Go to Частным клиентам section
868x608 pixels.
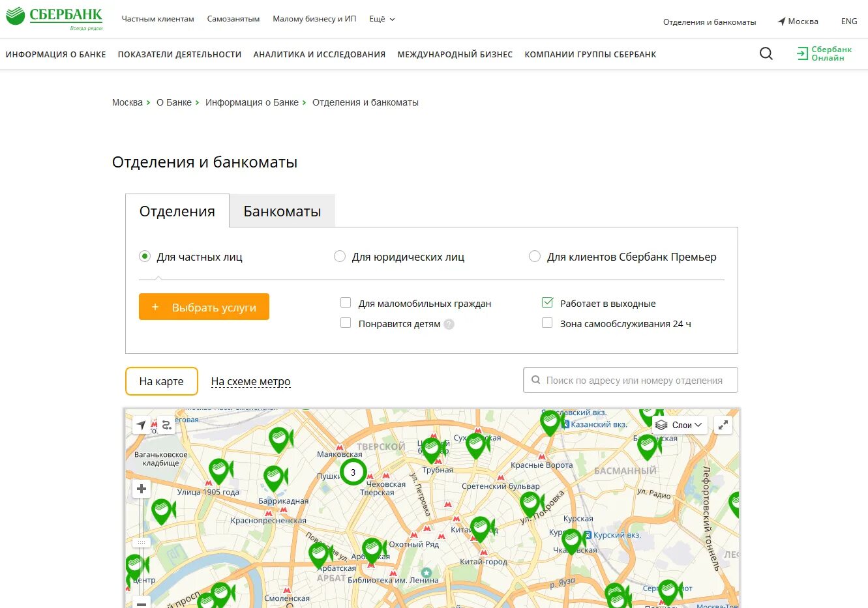pyautogui.click(x=158, y=19)
